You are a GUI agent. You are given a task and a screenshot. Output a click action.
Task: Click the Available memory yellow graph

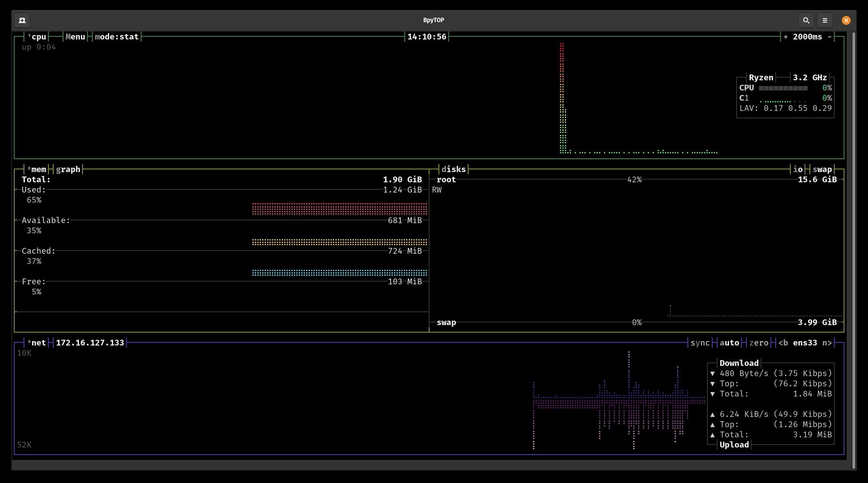(339, 242)
